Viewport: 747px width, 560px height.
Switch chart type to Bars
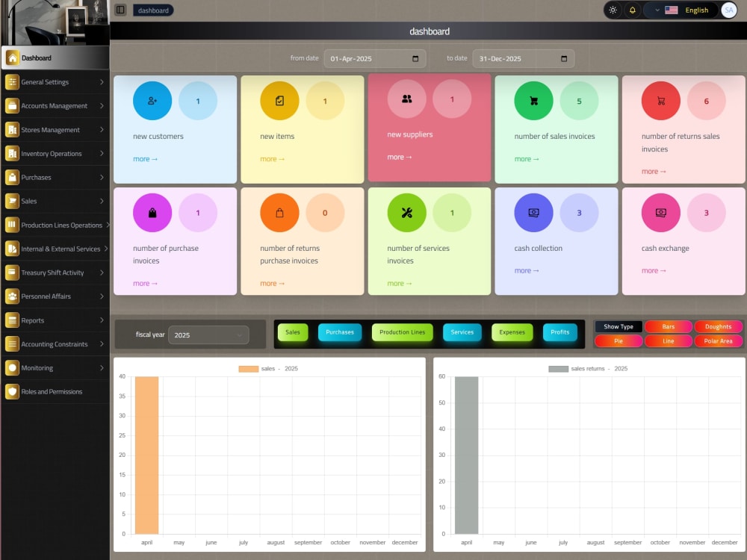669,327
